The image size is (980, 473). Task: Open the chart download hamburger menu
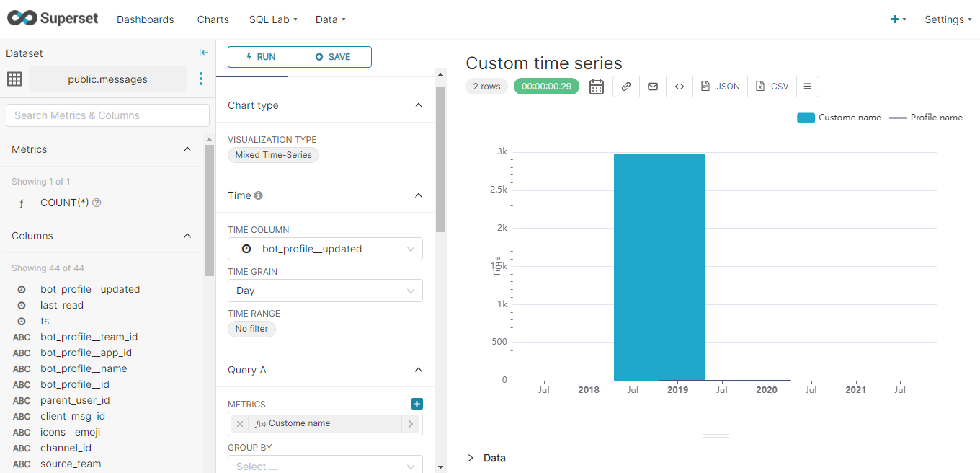coord(808,86)
